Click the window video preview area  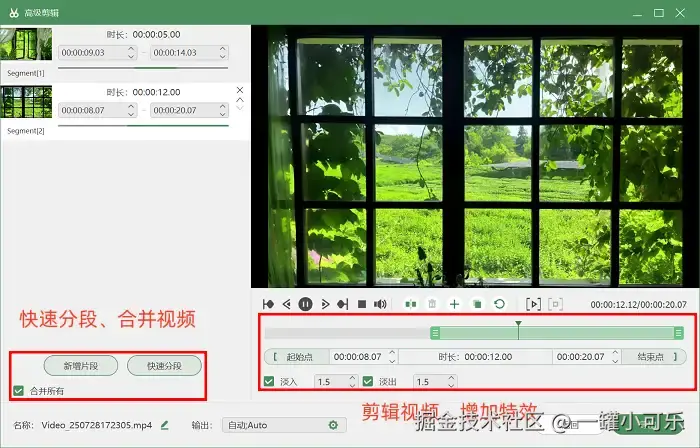click(x=475, y=156)
